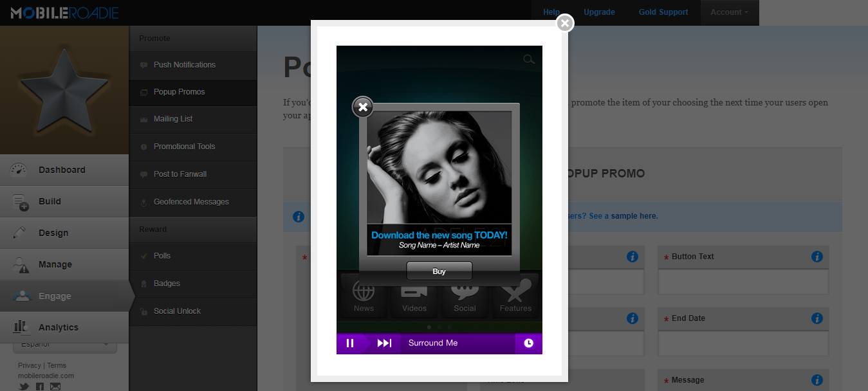Image resolution: width=868 pixels, height=391 pixels.
Task: Click the Mobile Roadie logo
Action: tap(64, 12)
